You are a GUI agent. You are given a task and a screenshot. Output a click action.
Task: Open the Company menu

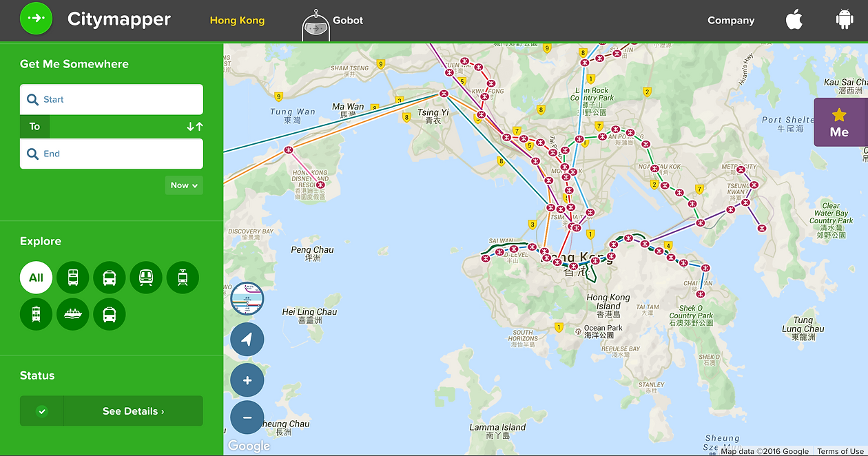[x=731, y=20]
